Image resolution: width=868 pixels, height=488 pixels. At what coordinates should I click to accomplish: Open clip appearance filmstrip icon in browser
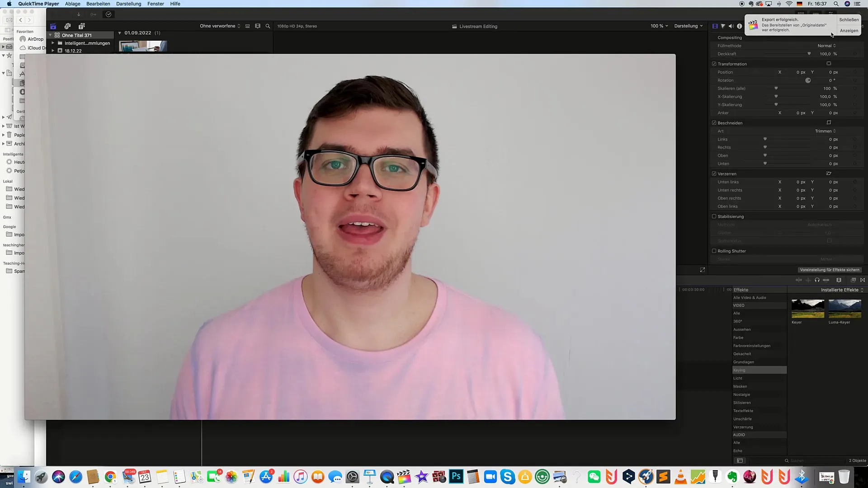pyautogui.click(x=258, y=26)
